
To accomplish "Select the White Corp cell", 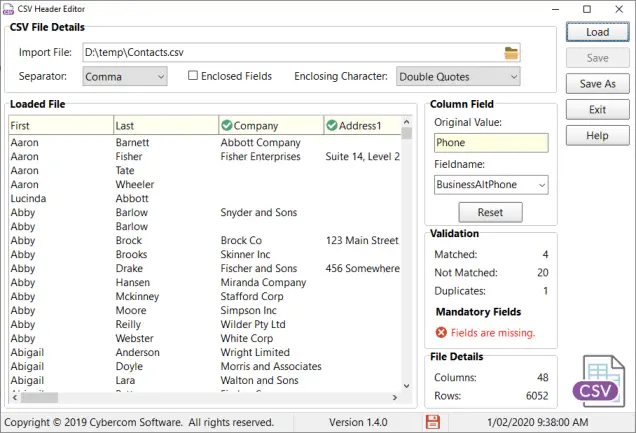I will (247, 339).
